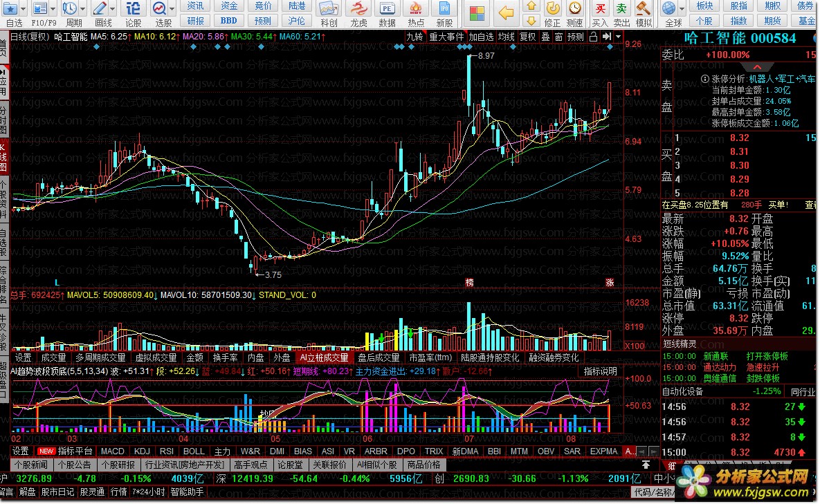Image resolution: width=820 pixels, height=504 pixels.
Task: Open the 新股 IPO icon
Action: pos(444,8)
